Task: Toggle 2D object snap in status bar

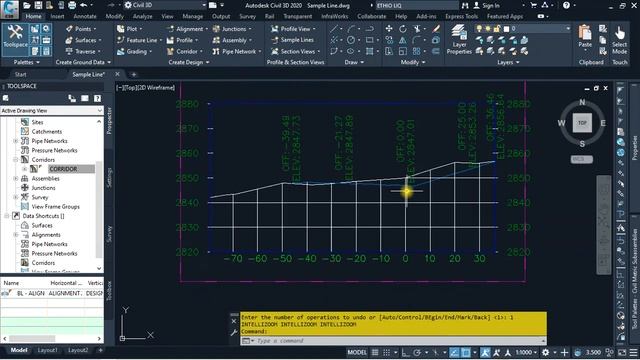Action: pyautogui.click(x=465, y=352)
